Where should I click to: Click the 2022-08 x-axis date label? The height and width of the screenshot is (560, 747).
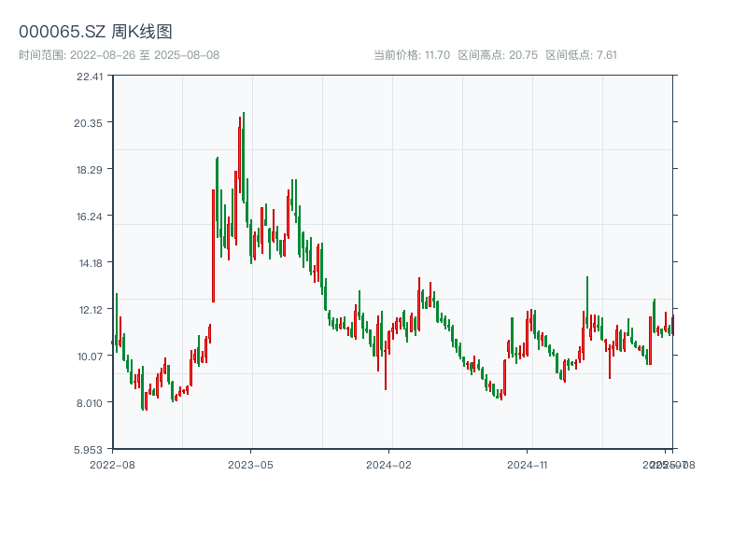pos(112,464)
